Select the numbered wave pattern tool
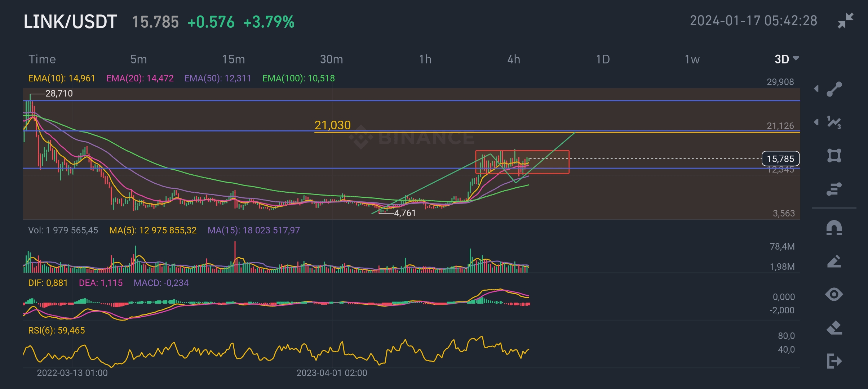Viewport: 868px width, 389px height. click(x=834, y=122)
